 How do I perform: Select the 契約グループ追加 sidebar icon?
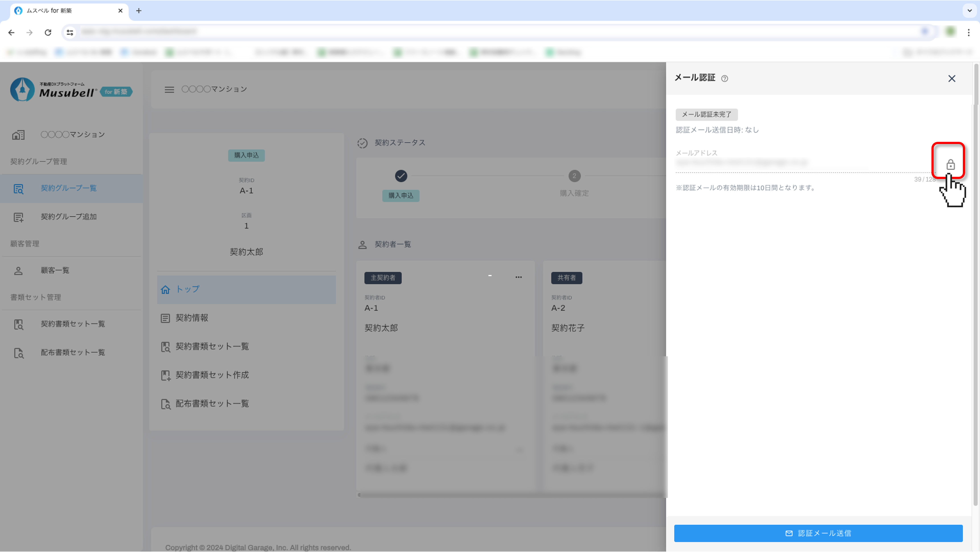[x=18, y=217]
